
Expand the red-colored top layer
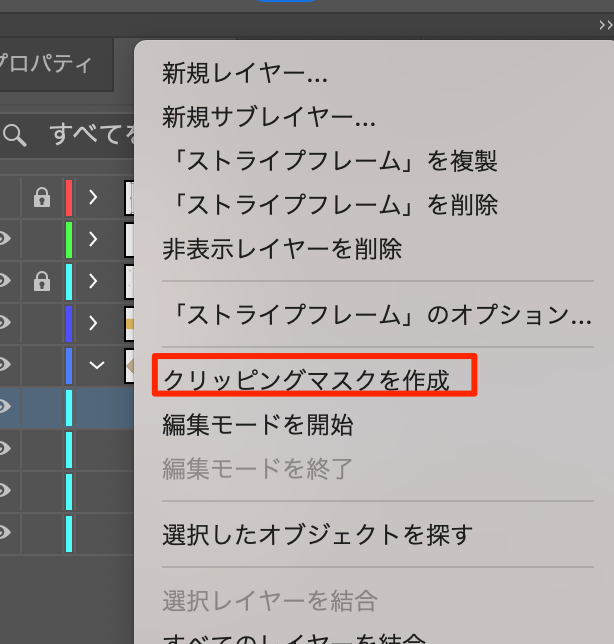[93, 198]
